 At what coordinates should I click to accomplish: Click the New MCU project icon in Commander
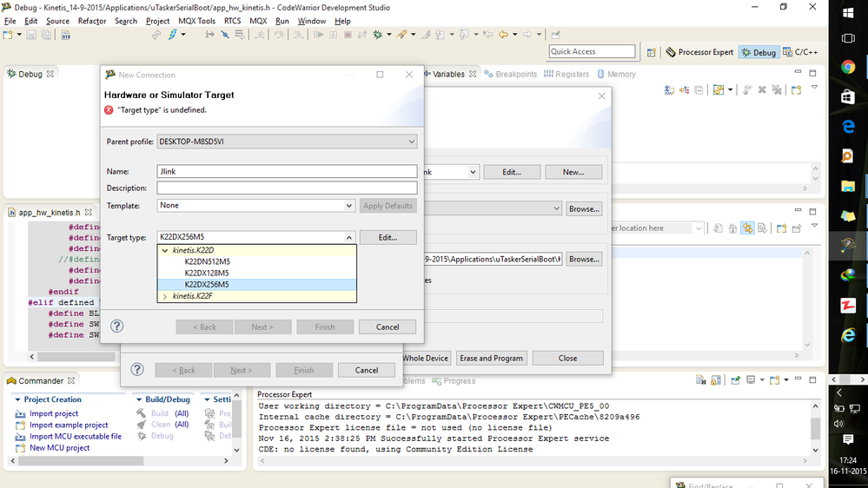click(x=21, y=448)
